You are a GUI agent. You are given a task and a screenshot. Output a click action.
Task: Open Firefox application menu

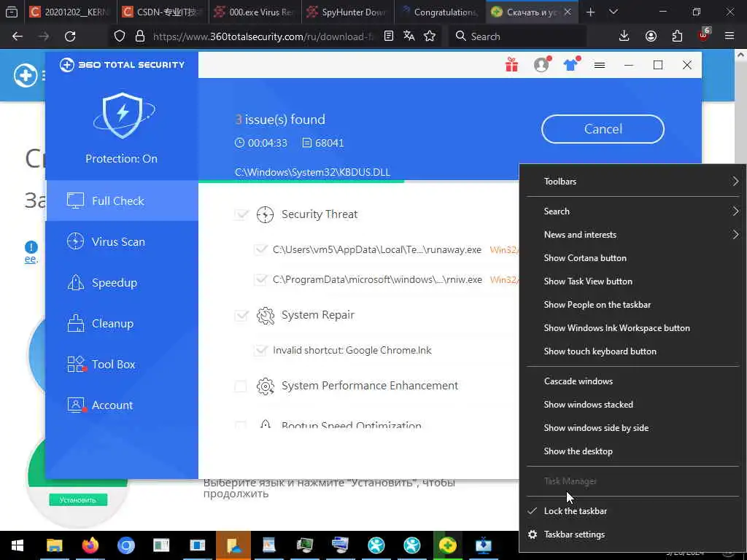[x=729, y=36]
